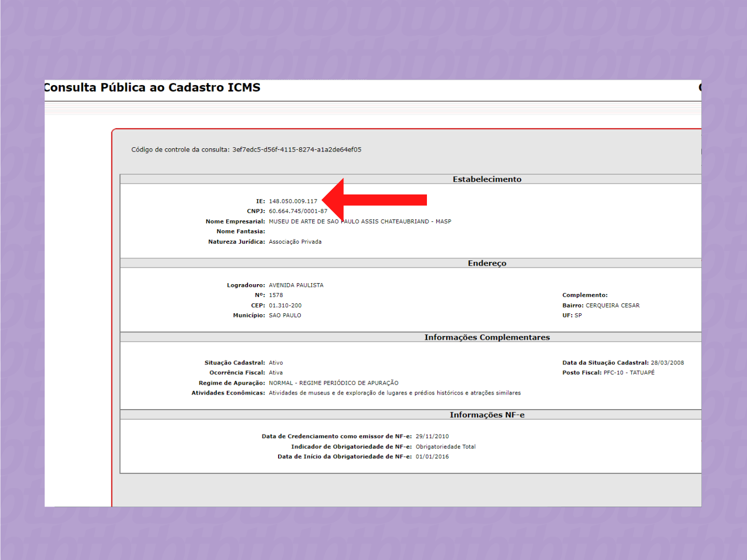Click the CNPJ value 60.664.745/0001-87

298,211
